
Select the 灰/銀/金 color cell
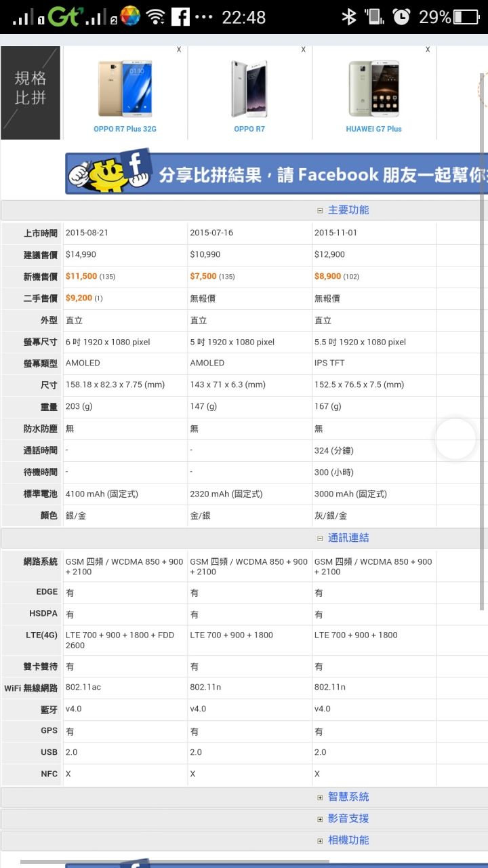[330, 515]
